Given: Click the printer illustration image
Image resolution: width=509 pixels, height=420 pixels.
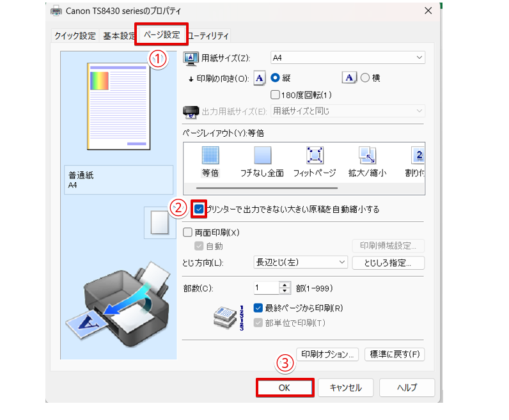Looking at the screenshot, I should tap(118, 304).
